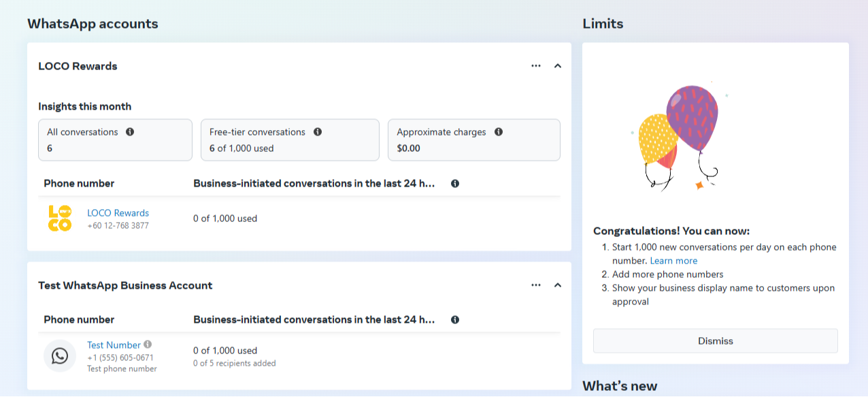Screen dimensions: 868x397
Task: Click the '0 of 5 recipients added' text
Action: point(235,364)
